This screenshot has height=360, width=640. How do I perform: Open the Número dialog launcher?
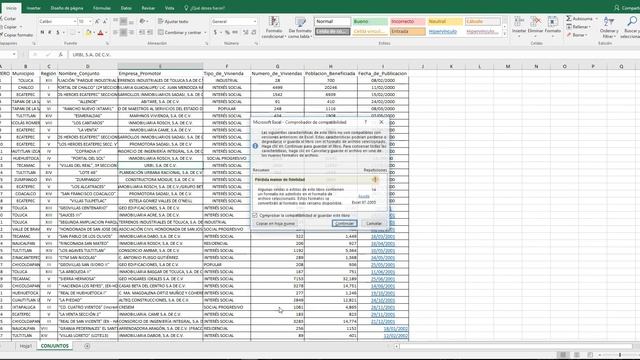[x=256, y=43]
